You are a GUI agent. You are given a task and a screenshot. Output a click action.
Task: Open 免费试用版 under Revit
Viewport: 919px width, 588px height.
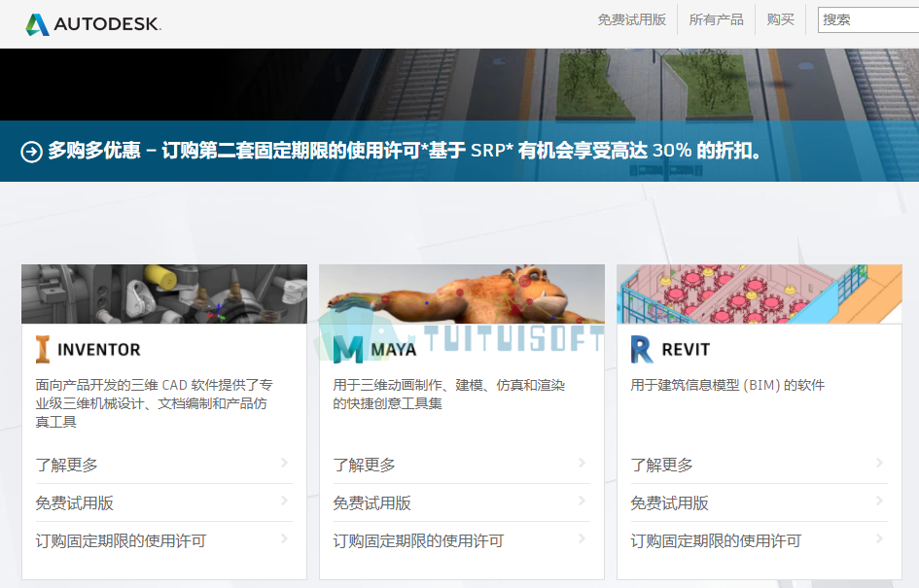pos(759,503)
